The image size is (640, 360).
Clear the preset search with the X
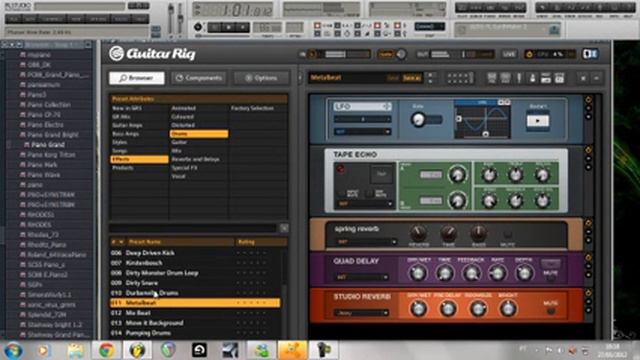284,228
